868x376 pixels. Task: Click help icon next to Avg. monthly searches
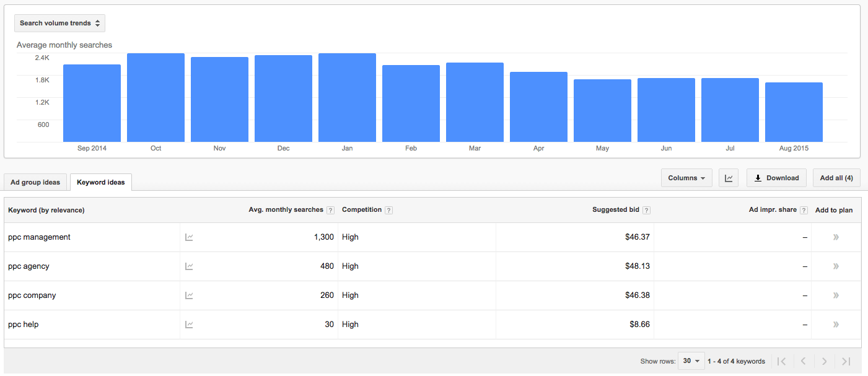pyautogui.click(x=330, y=211)
